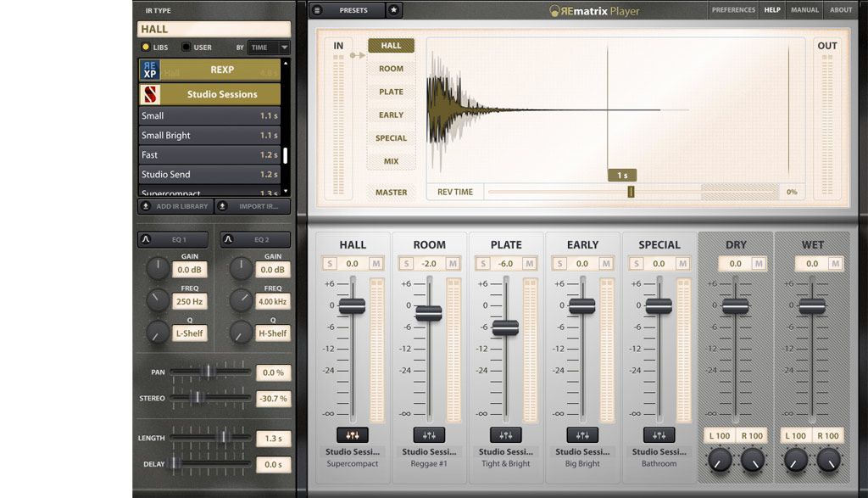Select the USER radio option
868x498 pixels.
tap(186, 48)
